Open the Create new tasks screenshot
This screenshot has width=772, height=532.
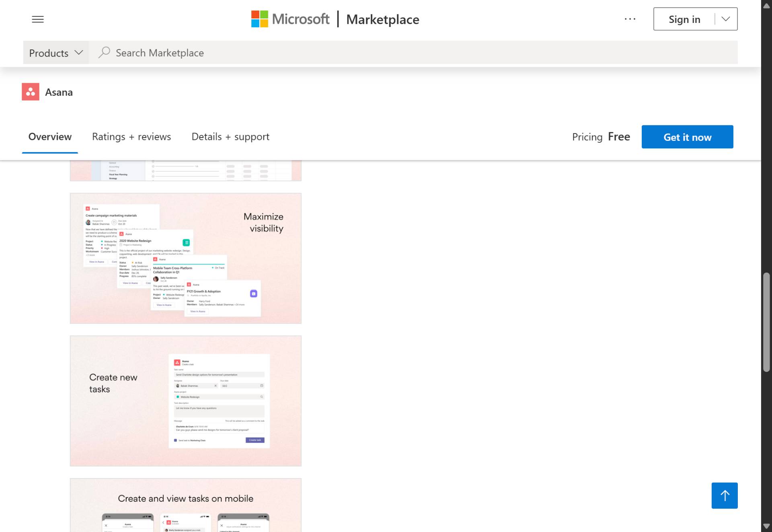point(186,401)
